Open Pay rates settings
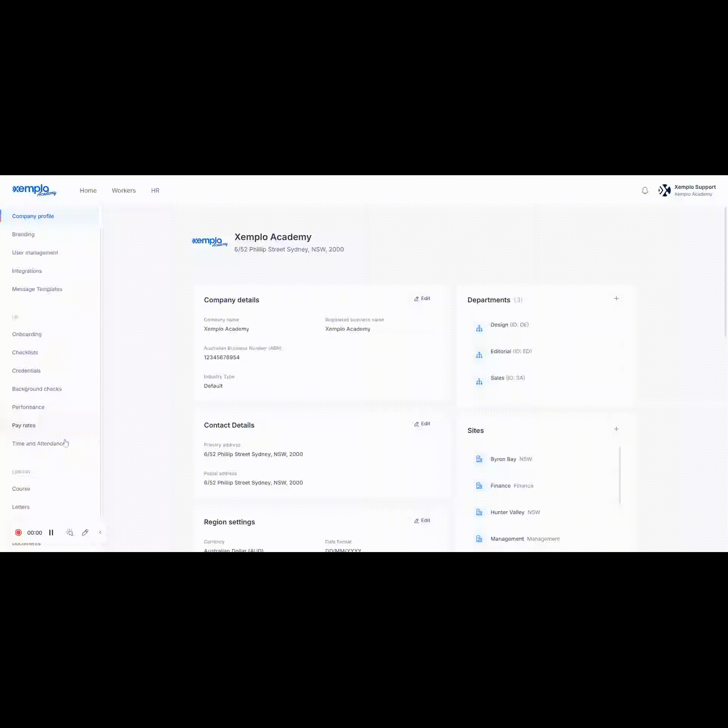This screenshot has height=728, width=728. (24, 425)
